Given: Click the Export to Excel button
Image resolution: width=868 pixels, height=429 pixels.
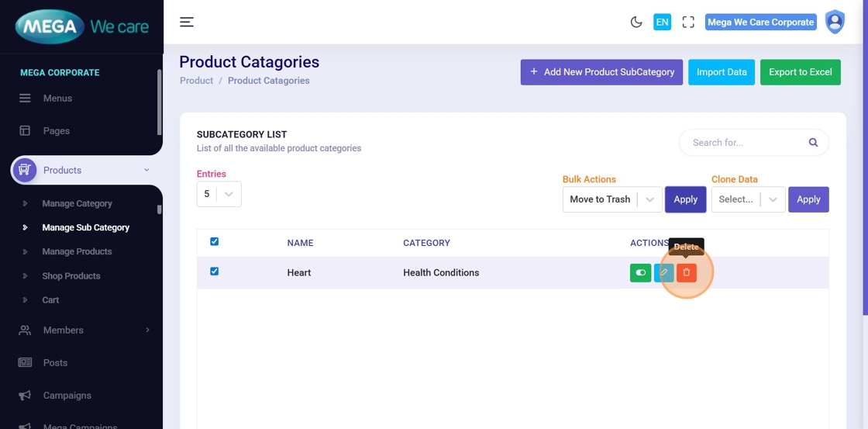Looking at the screenshot, I should click(800, 72).
